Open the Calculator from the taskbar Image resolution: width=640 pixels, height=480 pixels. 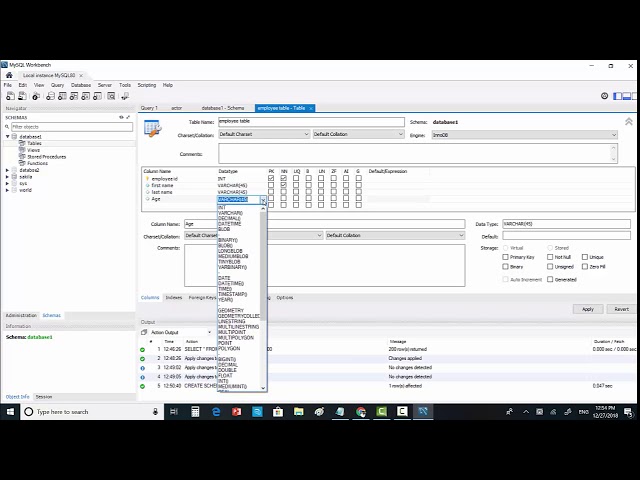point(195,412)
